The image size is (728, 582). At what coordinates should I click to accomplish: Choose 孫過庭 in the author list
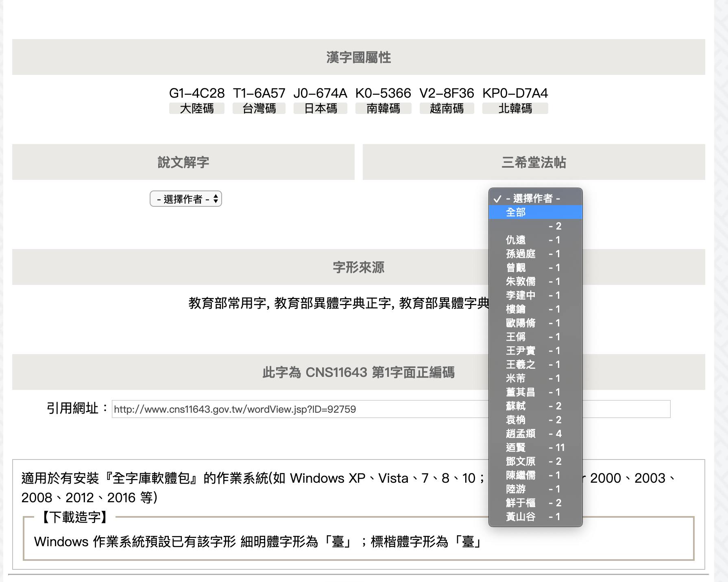tap(521, 254)
